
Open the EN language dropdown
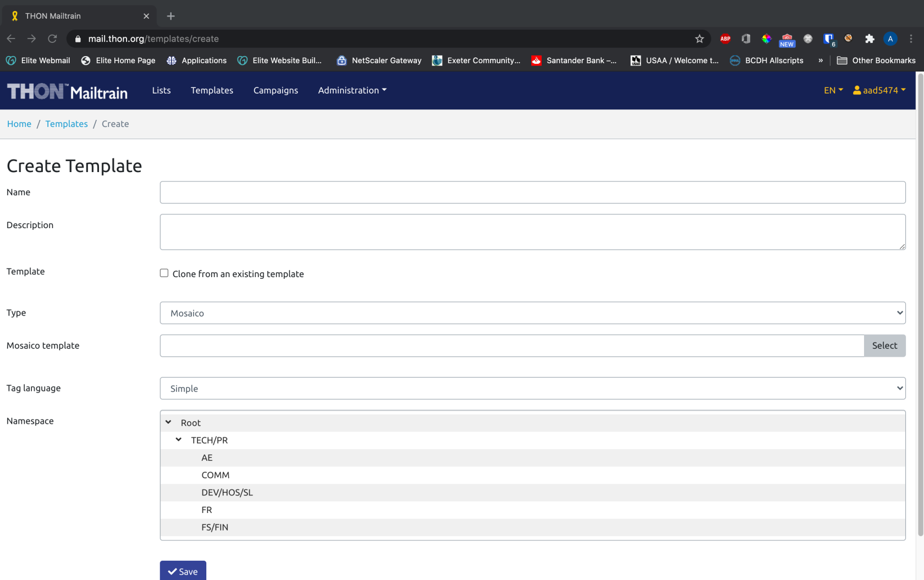[833, 90]
